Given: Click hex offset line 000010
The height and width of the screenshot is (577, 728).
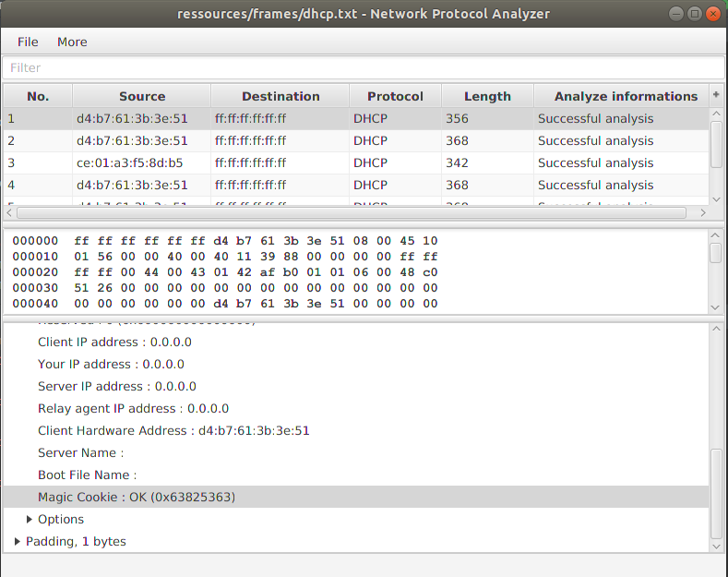Looking at the screenshot, I should point(225,257).
